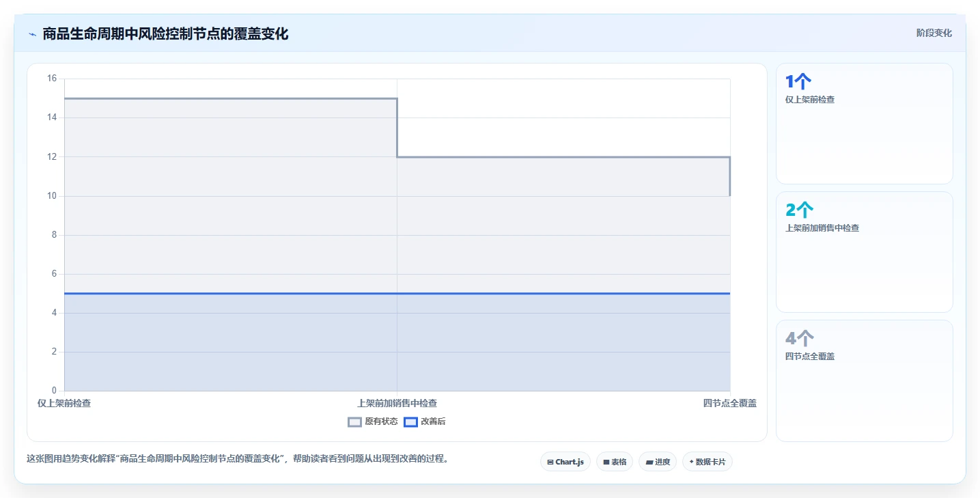The image size is (980, 498).
Task: Click the 改善后 blue legend swatch
Action: point(410,421)
